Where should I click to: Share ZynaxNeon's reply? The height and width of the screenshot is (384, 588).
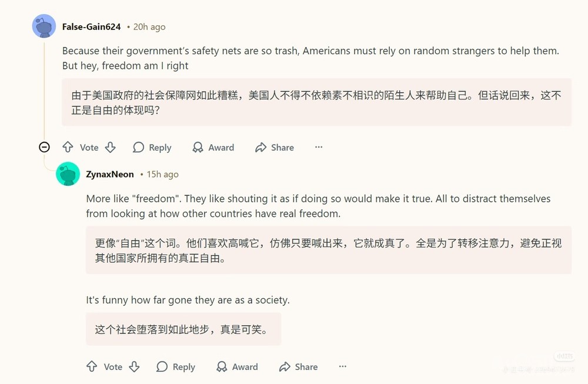coord(298,367)
